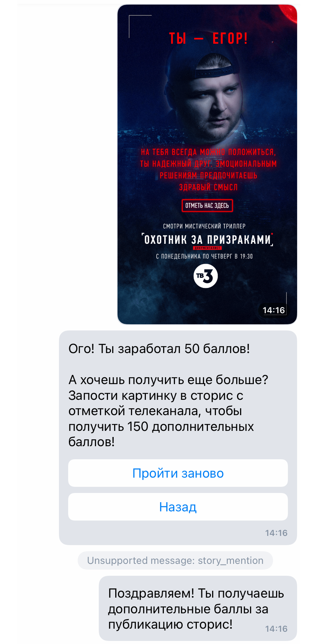
Task: Open the Unsupported message: story_mention pill
Action: (x=175, y=560)
